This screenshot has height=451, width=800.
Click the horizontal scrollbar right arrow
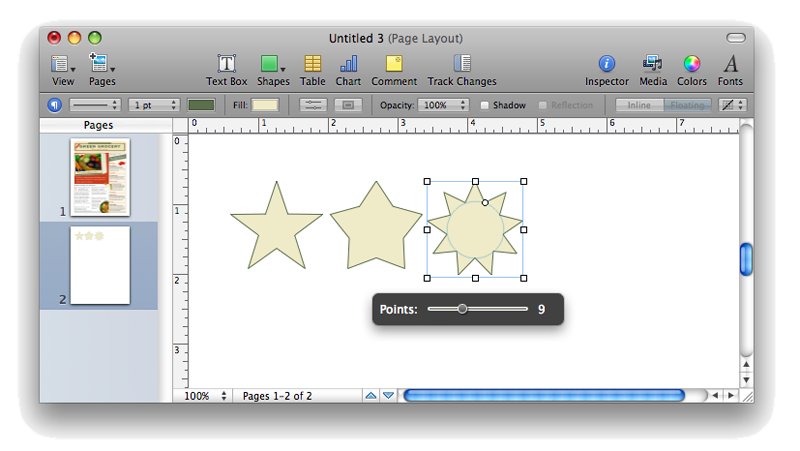(731, 395)
